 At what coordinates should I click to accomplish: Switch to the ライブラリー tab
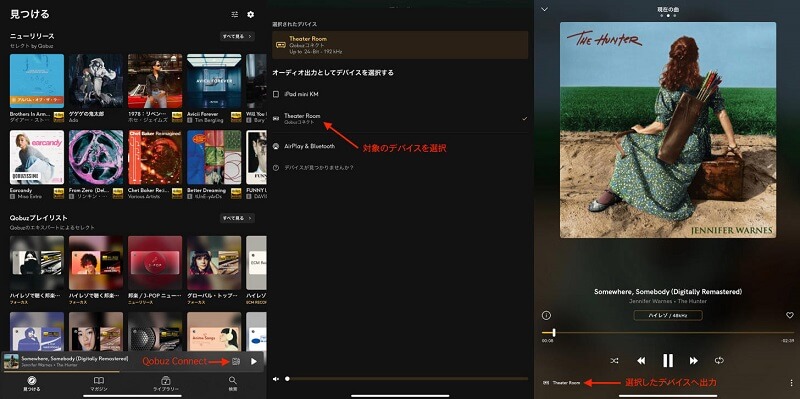[x=166, y=384]
